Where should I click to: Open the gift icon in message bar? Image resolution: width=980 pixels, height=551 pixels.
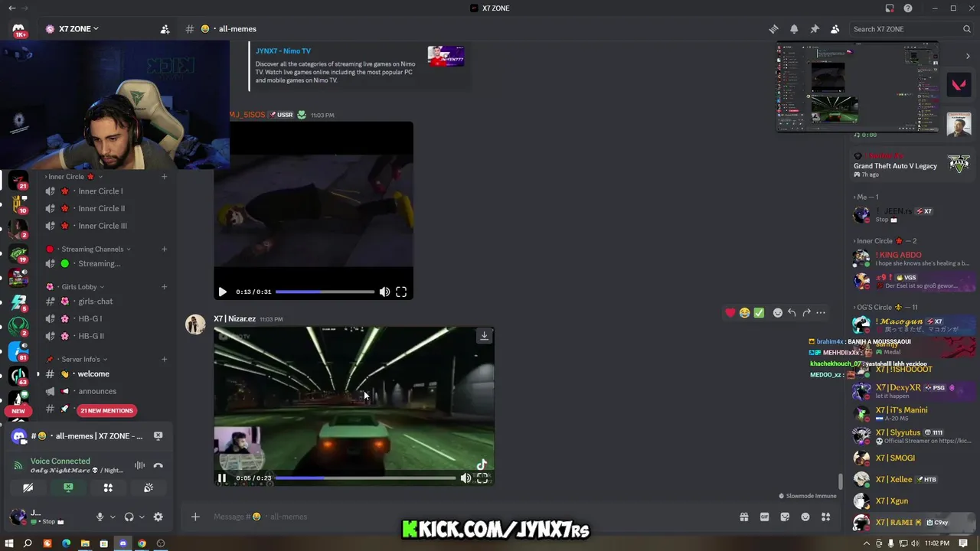[x=743, y=517]
